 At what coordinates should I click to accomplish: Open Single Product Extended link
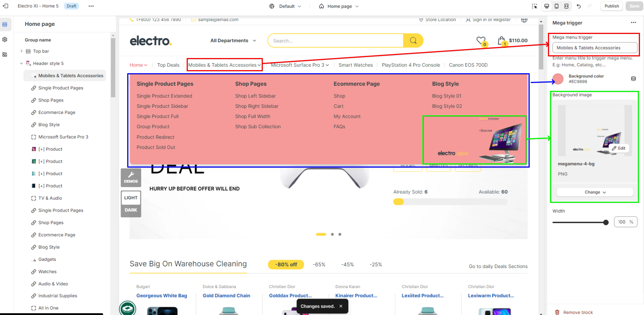point(164,96)
